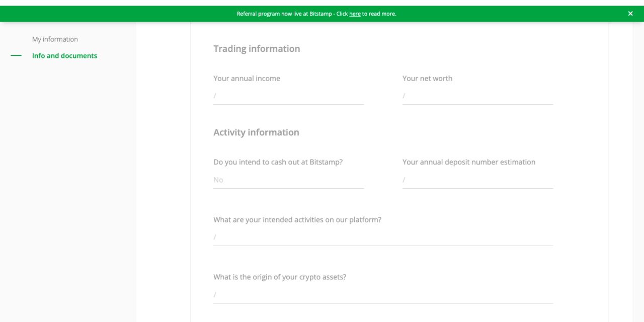The height and width of the screenshot is (322, 644).
Task: Open the annual deposit number estimation selector
Action: coord(477,180)
